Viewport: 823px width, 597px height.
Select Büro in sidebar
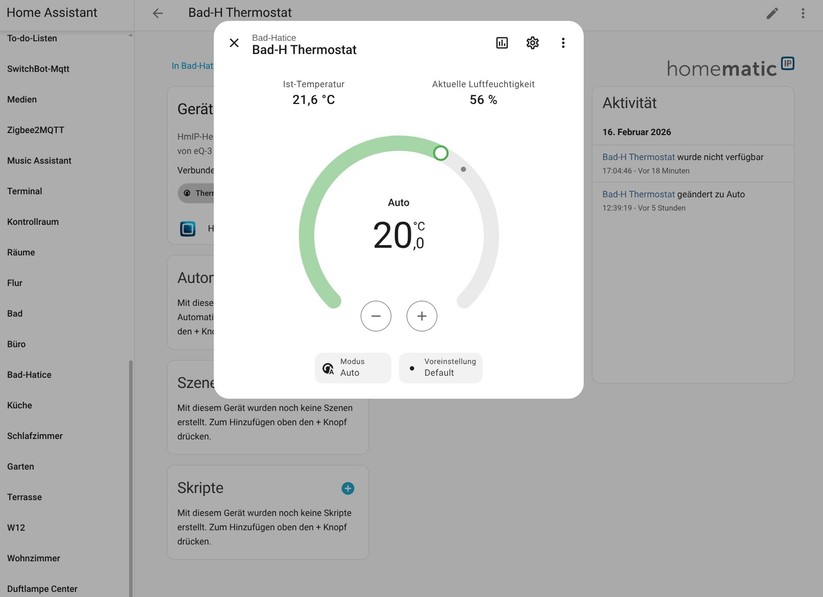(x=16, y=344)
